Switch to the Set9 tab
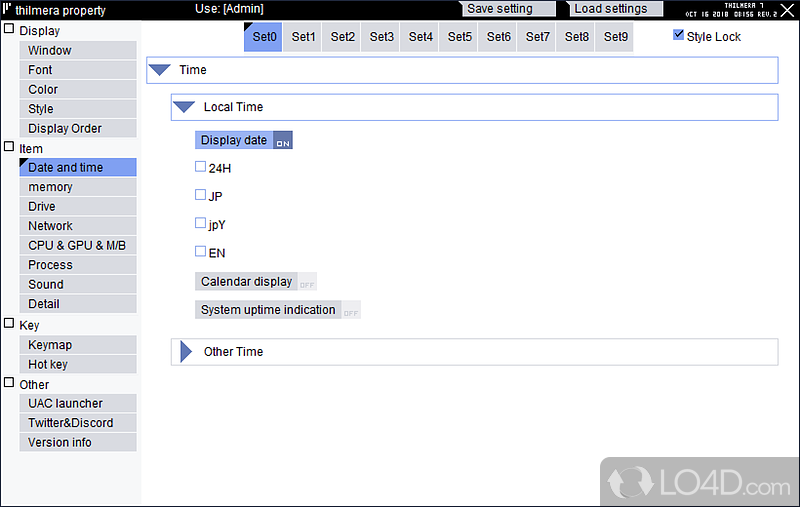The image size is (800, 507). point(615,37)
